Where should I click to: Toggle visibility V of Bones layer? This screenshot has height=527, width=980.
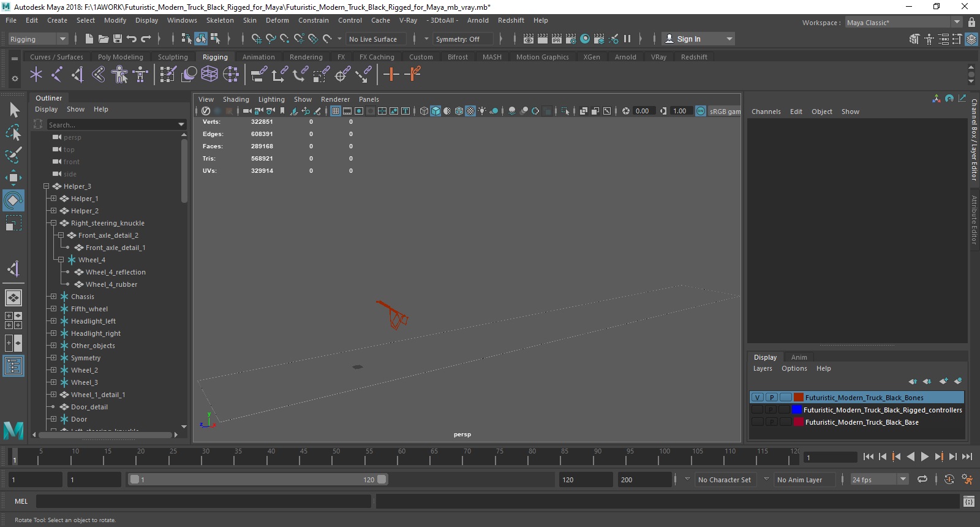[758, 398]
